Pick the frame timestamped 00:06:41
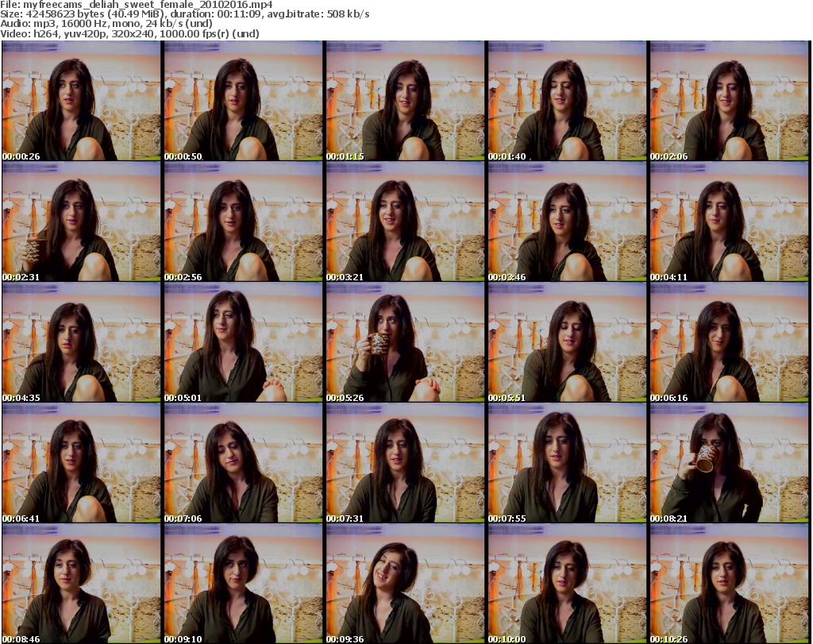The width and height of the screenshot is (813, 644). coord(82,463)
